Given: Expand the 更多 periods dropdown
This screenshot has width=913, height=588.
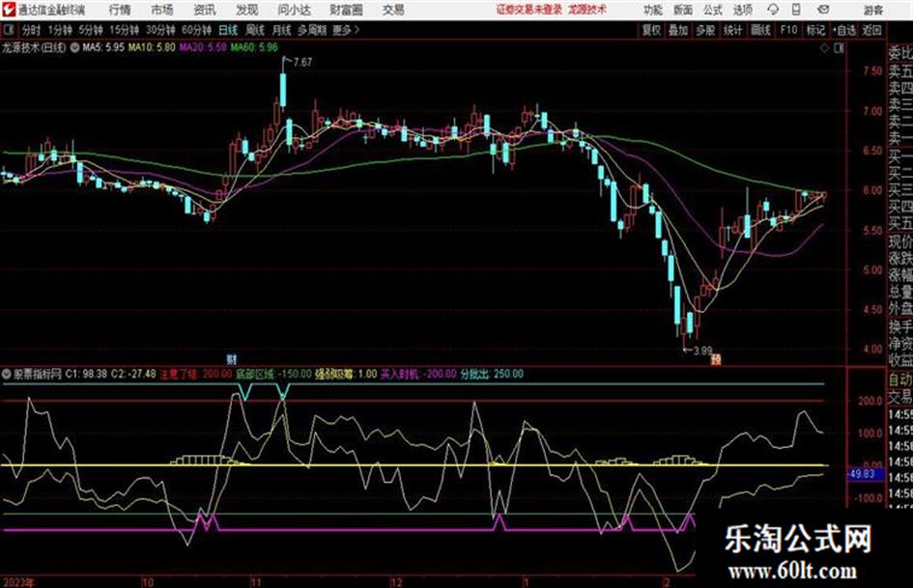Looking at the screenshot, I should click(x=346, y=30).
